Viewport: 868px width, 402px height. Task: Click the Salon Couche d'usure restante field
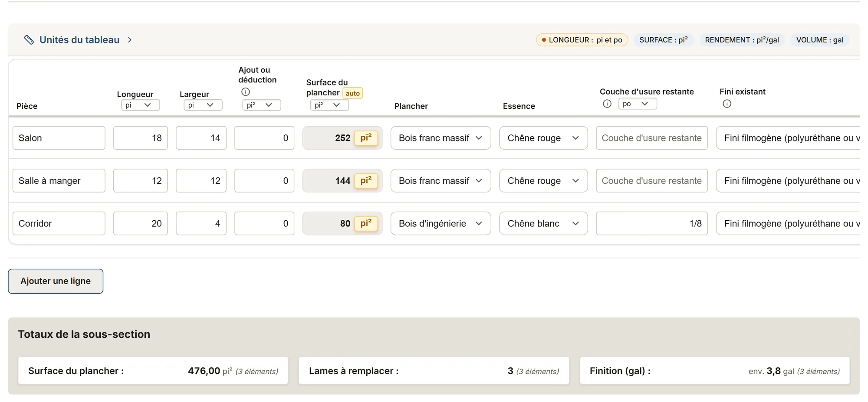click(x=652, y=138)
